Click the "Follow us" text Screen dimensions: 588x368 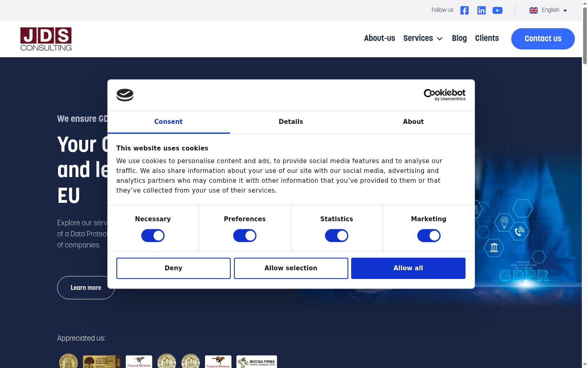442,10
